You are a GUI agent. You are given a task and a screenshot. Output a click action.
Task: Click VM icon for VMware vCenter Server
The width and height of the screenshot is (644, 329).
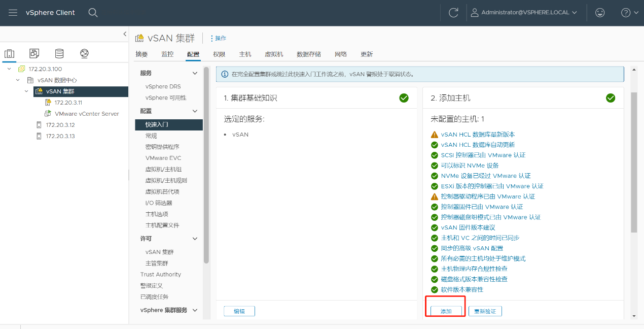[x=48, y=114]
